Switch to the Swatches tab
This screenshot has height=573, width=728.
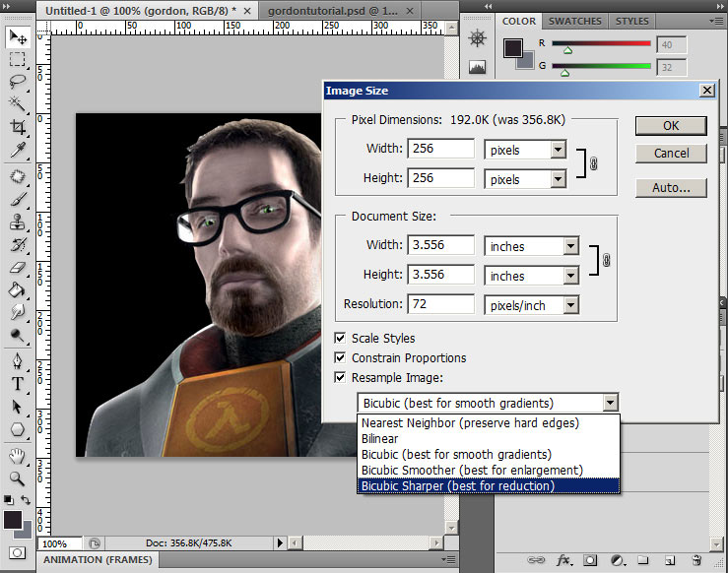tap(574, 22)
